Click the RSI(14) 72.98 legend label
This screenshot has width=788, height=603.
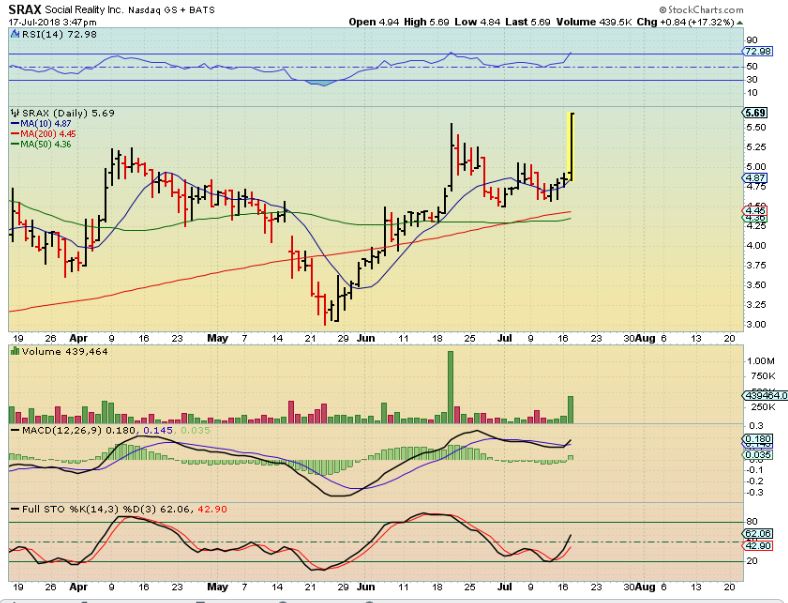(59, 34)
